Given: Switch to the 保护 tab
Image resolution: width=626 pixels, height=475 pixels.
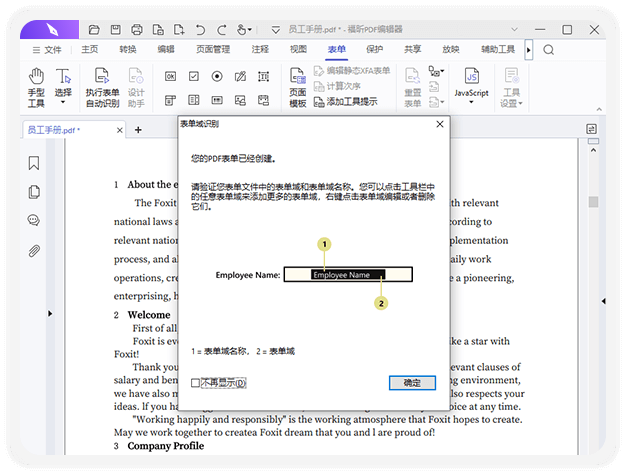Looking at the screenshot, I should (375, 49).
